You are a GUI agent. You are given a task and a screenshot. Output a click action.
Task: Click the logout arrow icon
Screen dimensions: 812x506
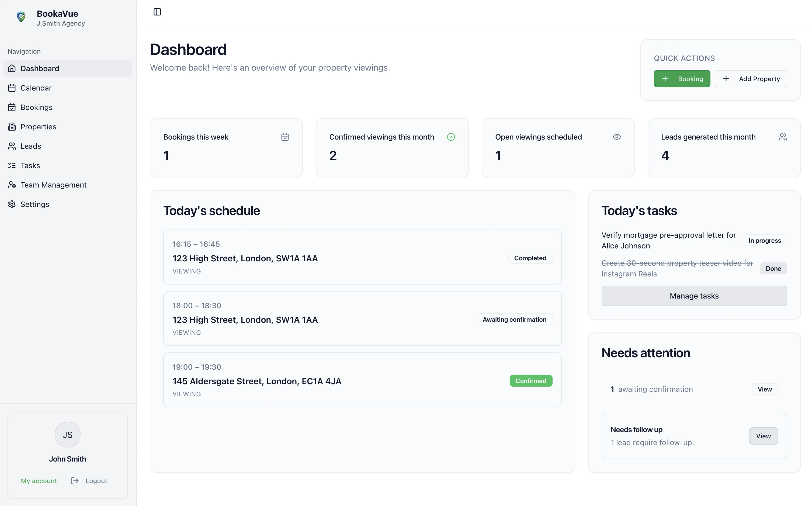coord(74,481)
